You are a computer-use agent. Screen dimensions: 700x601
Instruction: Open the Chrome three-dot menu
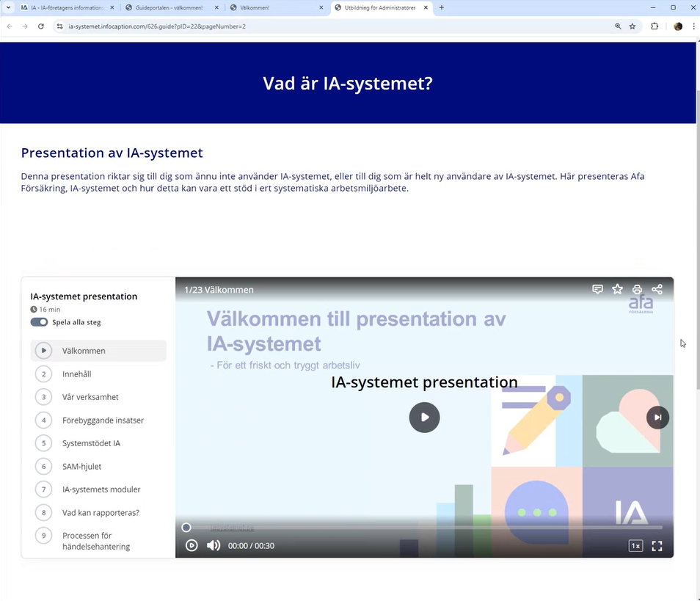(693, 26)
